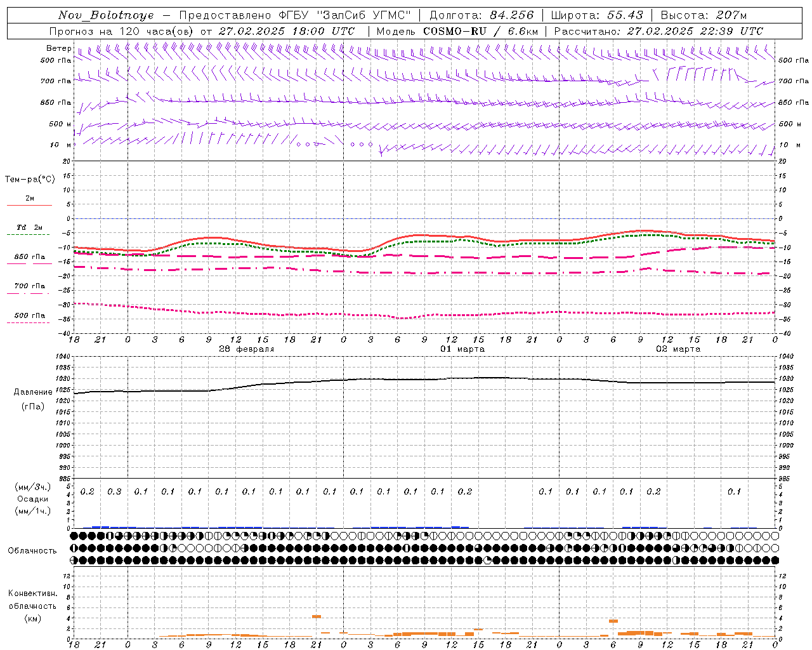Screen dimensions: 812x650
Task: Click the station name Nov_Bolotnoye
Action: [x=106, y=15]
